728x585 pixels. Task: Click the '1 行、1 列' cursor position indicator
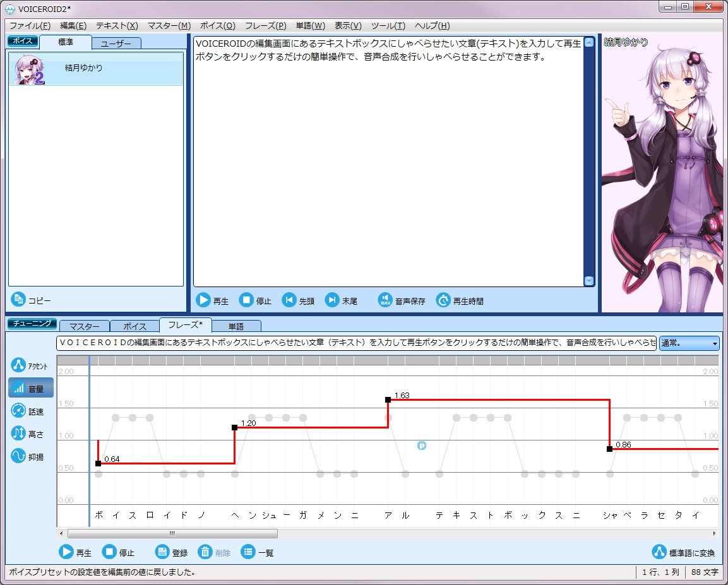click(660, 572)
